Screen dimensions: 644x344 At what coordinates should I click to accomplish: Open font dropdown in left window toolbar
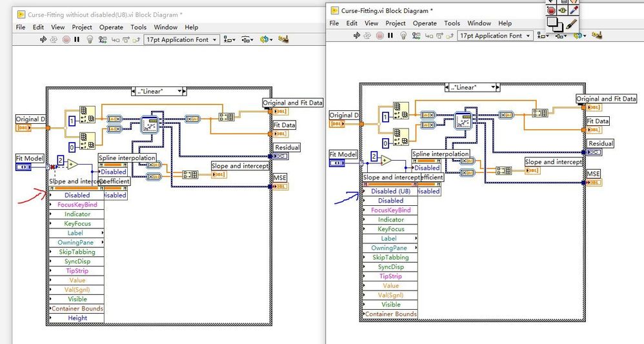pyautogui.click(x=181, y=39)
